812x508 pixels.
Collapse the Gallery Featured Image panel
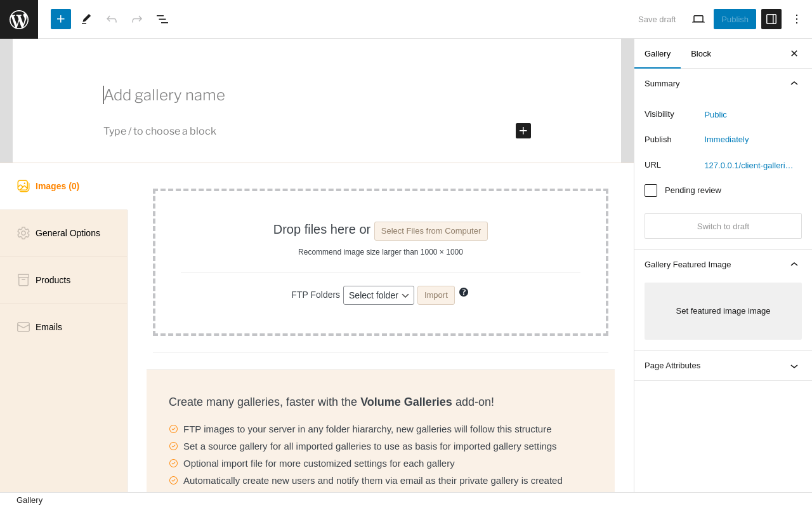pyautogui.click(x=794, y=264)
